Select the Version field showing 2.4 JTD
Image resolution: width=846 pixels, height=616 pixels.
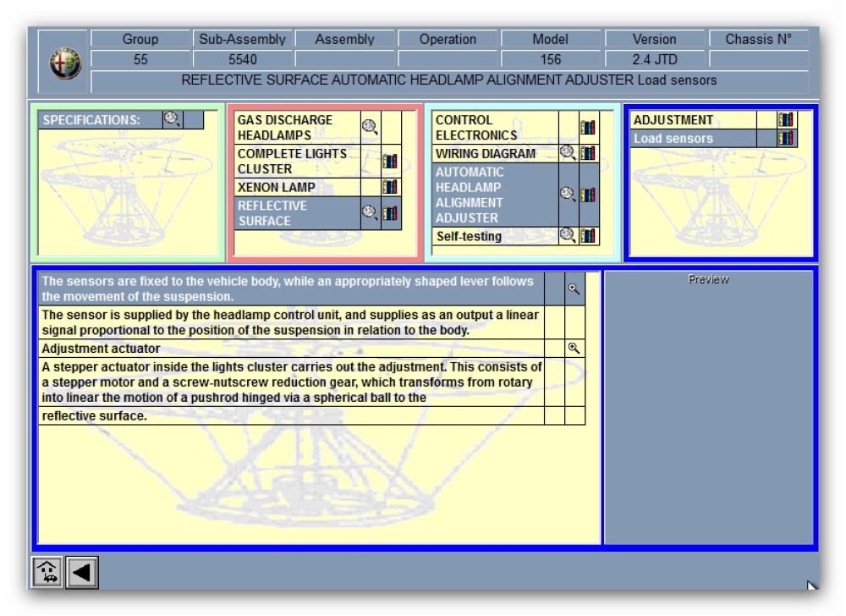coord(654,59)
